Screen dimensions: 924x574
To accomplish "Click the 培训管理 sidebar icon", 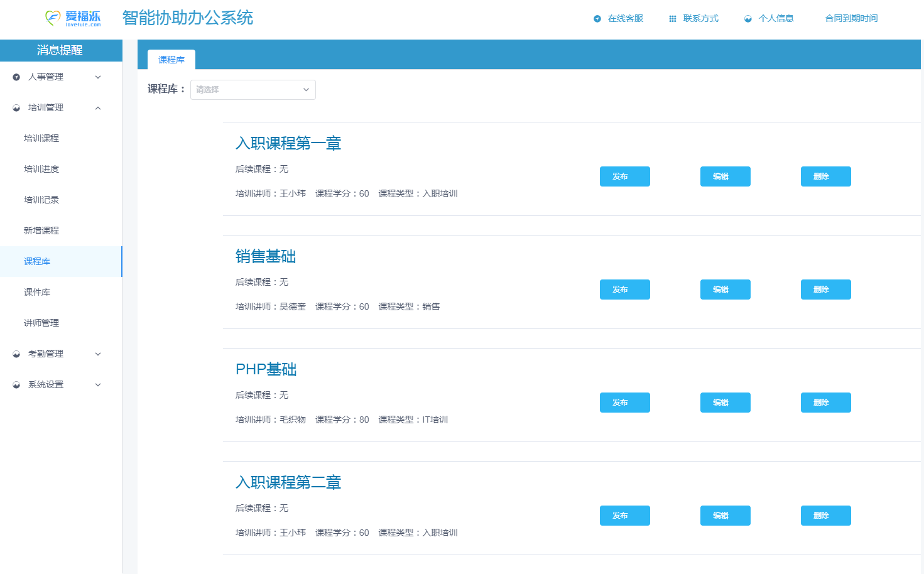I will 14,107.
